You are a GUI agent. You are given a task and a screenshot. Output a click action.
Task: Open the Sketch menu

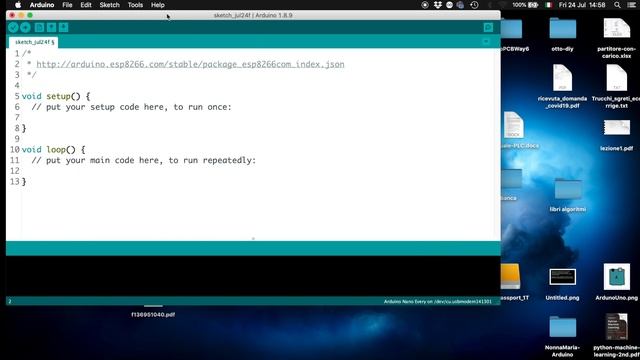(x=109, y=5)
